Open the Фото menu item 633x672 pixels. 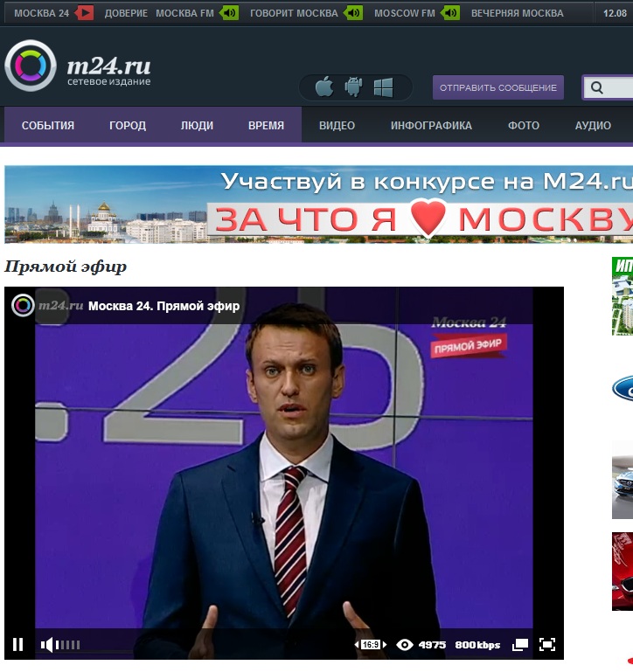[x=524, y=125]
